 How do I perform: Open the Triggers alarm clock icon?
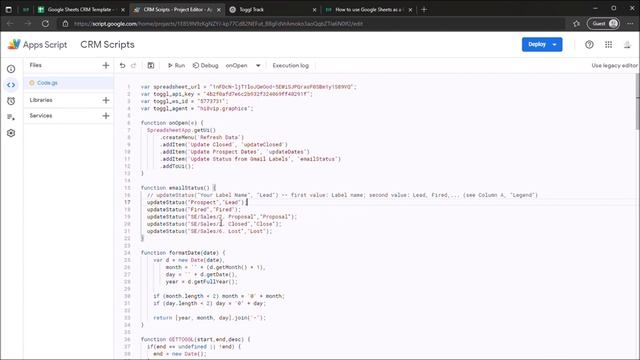point(11,101)
